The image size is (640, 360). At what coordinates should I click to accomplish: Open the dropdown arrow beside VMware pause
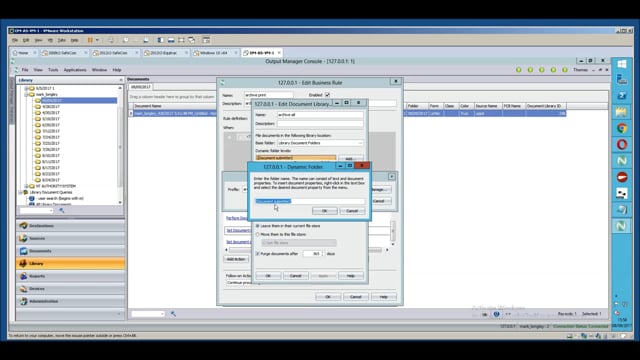97,40
